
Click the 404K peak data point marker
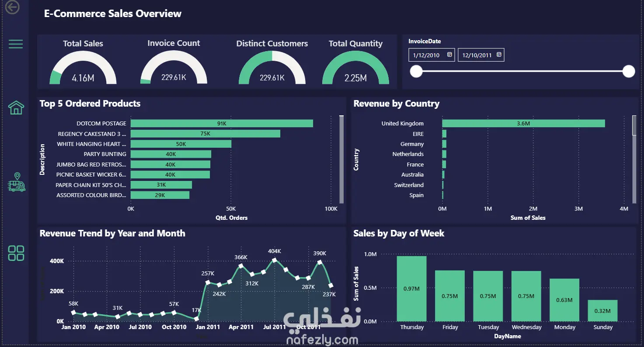click(275, 260)
